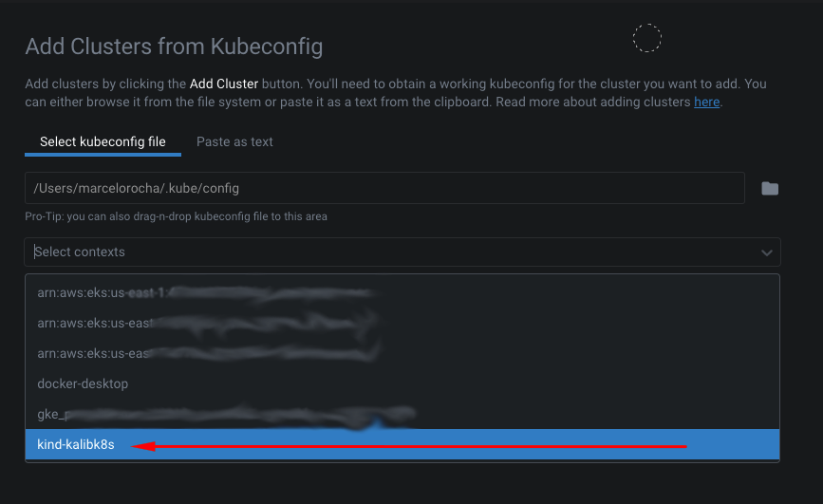Click the 'Add Clusters from Kubeconfig' heading

point(174,46)
